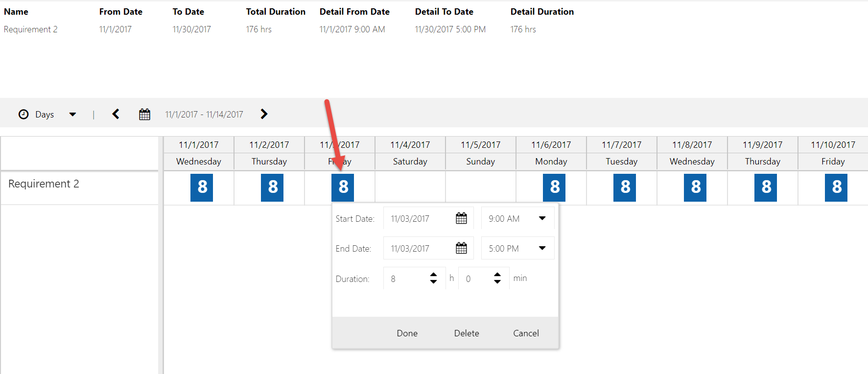Open the calendar picker in the toolbar
Image resolution: width=868 pixels, height=374 pixels.
144,115
